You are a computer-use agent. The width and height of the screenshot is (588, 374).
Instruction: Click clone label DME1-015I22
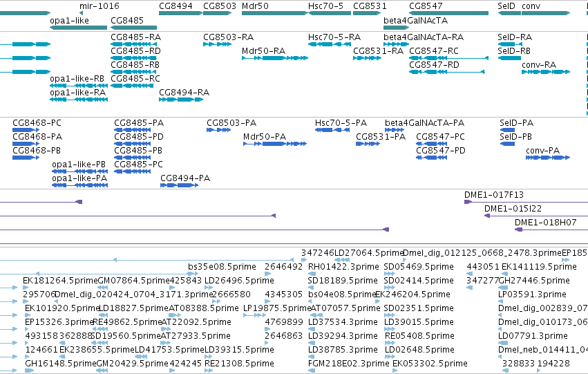point(513,209)
